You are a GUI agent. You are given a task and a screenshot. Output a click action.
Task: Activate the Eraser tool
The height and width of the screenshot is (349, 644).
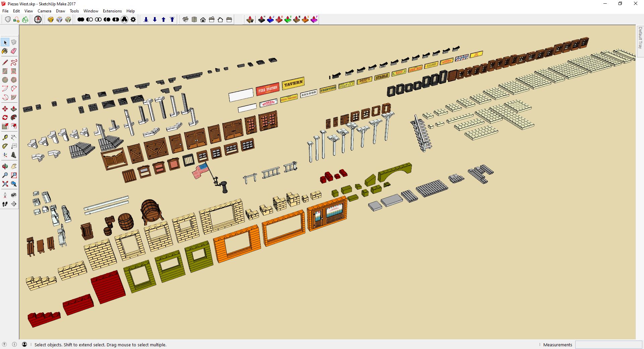coord(14,51)
